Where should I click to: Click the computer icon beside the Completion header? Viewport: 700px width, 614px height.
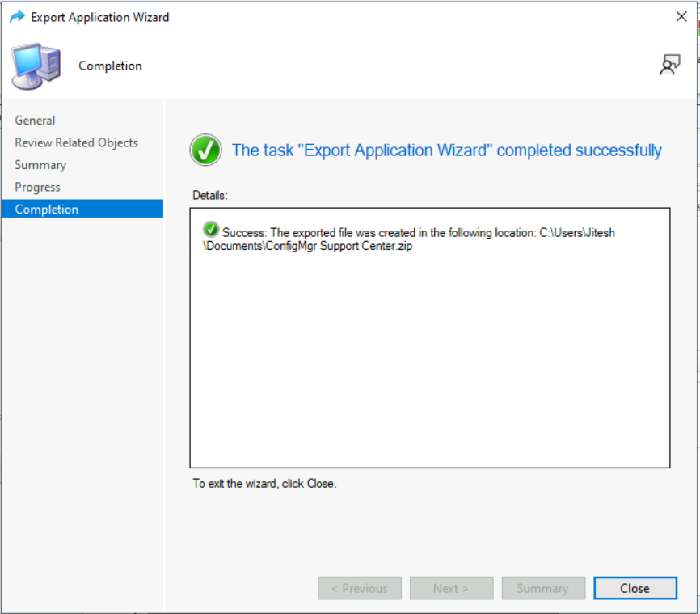coord(36,66)
